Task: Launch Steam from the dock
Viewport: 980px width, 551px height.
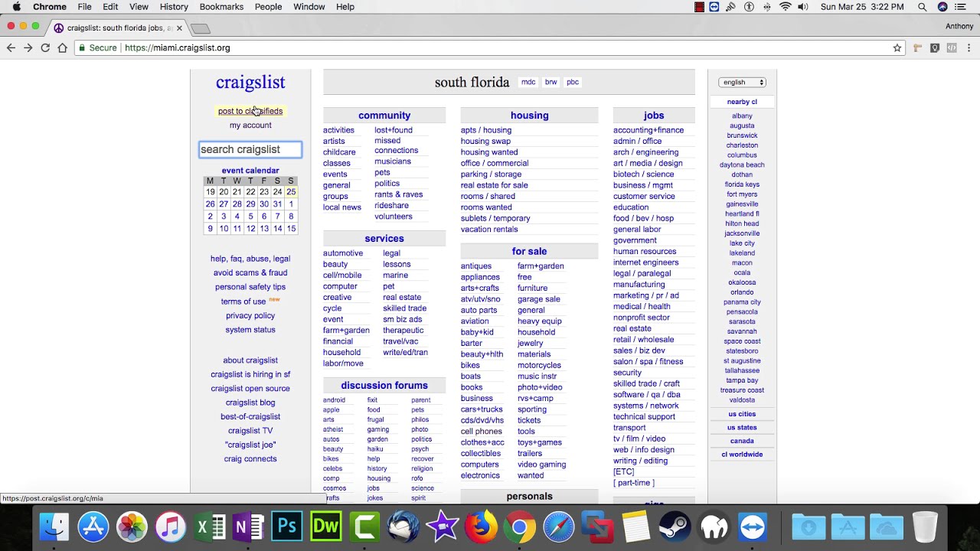Action: click(x=675, y=527)
